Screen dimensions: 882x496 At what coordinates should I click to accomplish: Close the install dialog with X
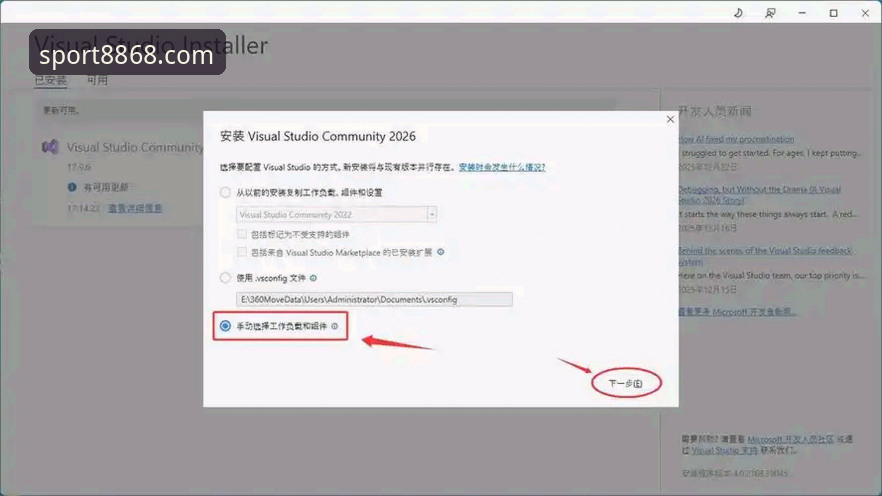click(x=670, y=119)
